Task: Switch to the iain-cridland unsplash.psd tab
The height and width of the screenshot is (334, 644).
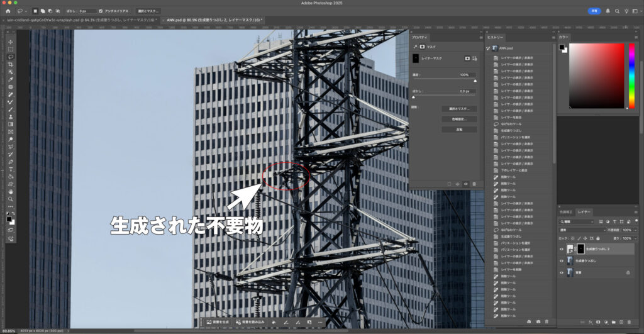Action: click(82, 20)
